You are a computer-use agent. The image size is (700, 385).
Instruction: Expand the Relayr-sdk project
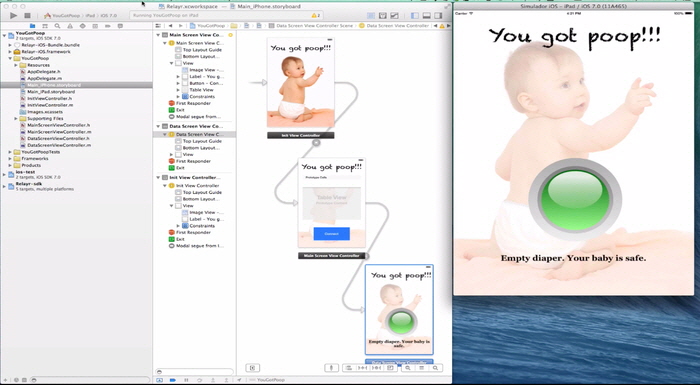[x=4, y=186]
